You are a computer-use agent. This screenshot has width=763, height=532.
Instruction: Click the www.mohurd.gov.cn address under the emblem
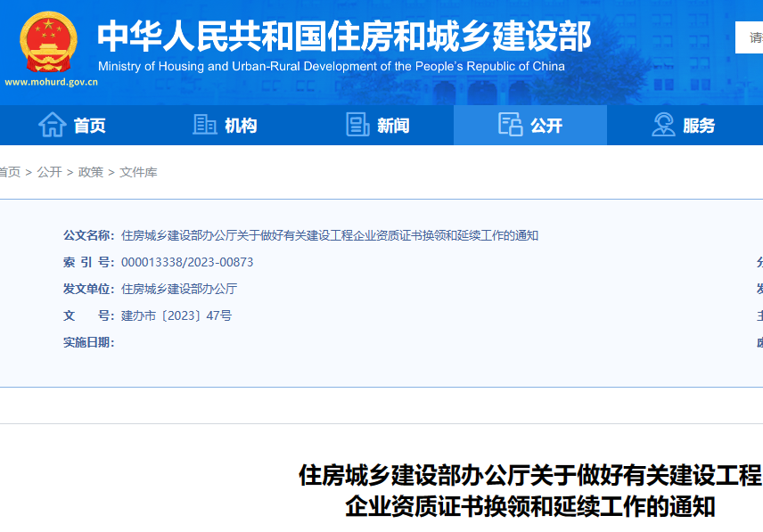click(x=51, y=82)
